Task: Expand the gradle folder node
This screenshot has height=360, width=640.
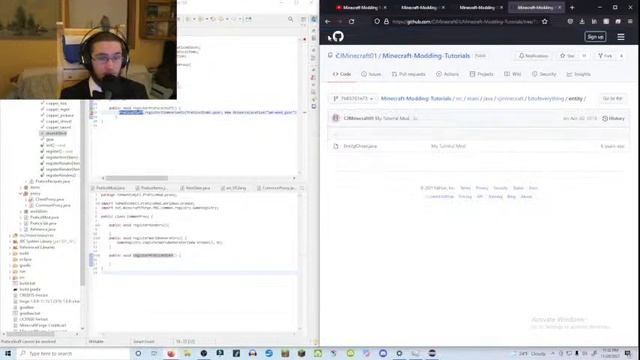Action: tap(10, 265)
